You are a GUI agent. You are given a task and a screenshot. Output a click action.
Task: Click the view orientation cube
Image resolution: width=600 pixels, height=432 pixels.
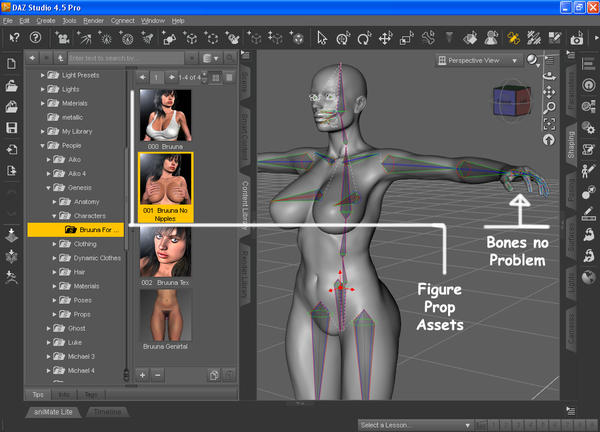click(x=512, y=101)
